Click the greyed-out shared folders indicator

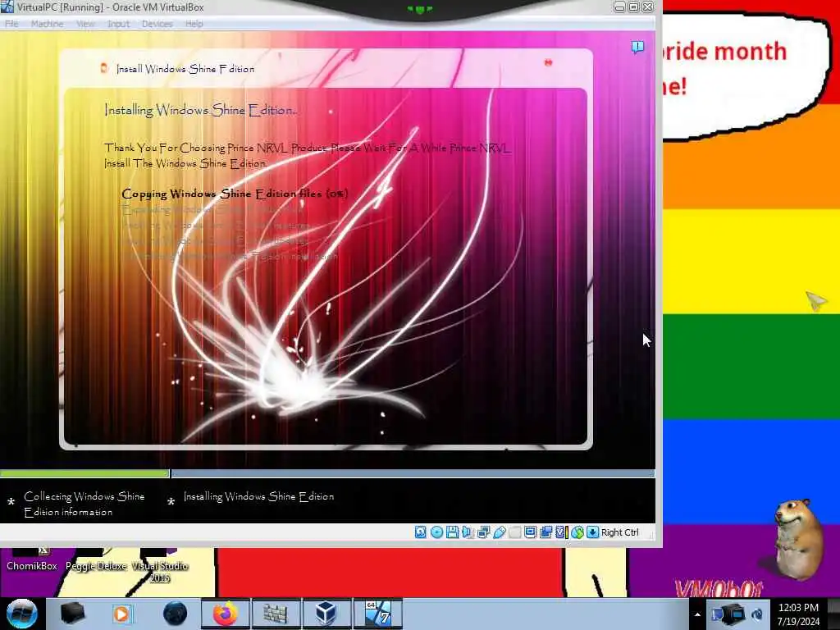(515, 532)
